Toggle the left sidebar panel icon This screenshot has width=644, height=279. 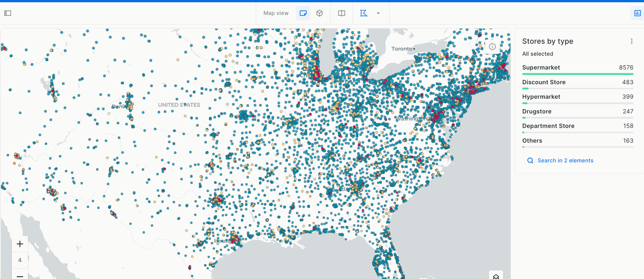coord(8,13)
